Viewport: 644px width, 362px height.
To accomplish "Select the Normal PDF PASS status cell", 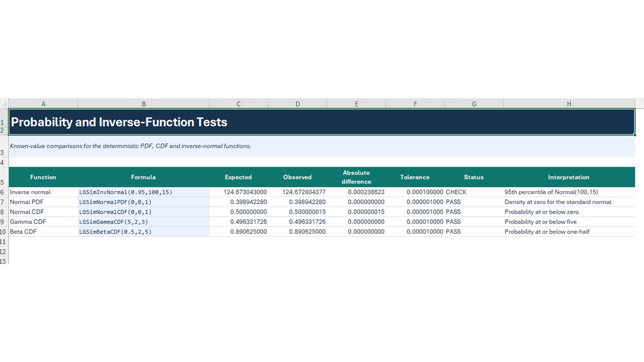I will coord(474,202).
